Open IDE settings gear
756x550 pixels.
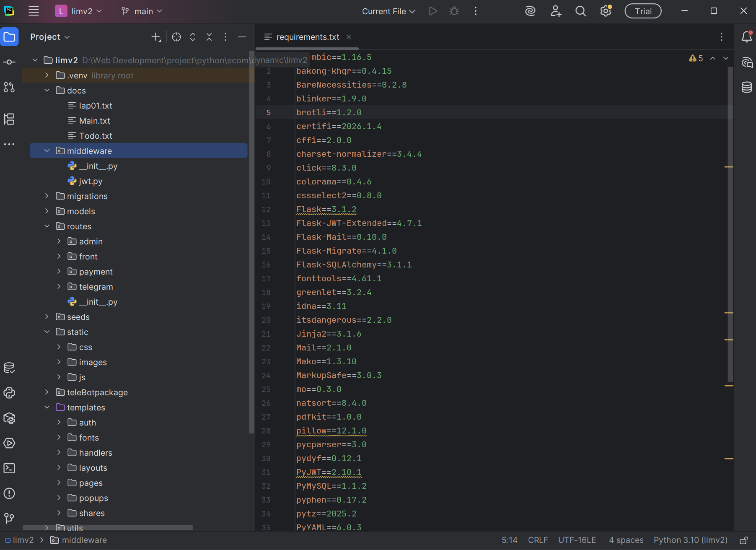pos(606,11)
